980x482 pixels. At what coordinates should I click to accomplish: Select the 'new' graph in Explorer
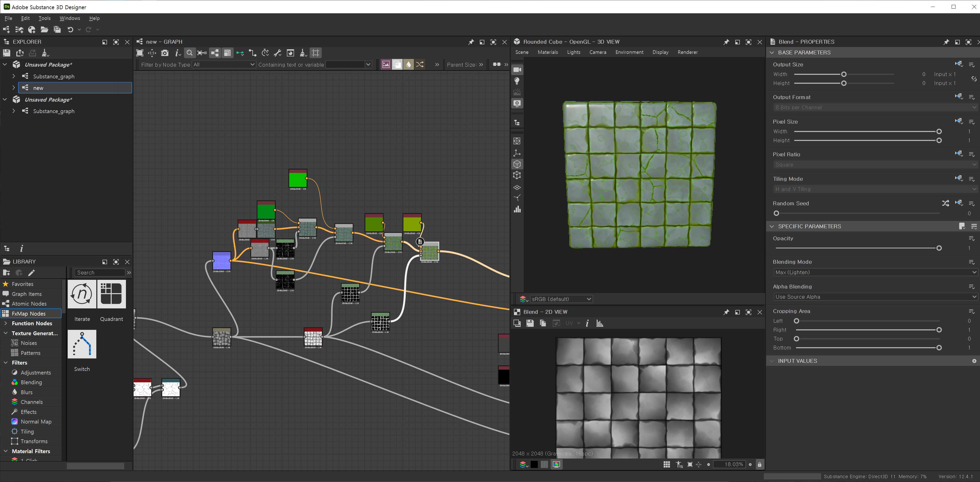click(x=38, y=88)
